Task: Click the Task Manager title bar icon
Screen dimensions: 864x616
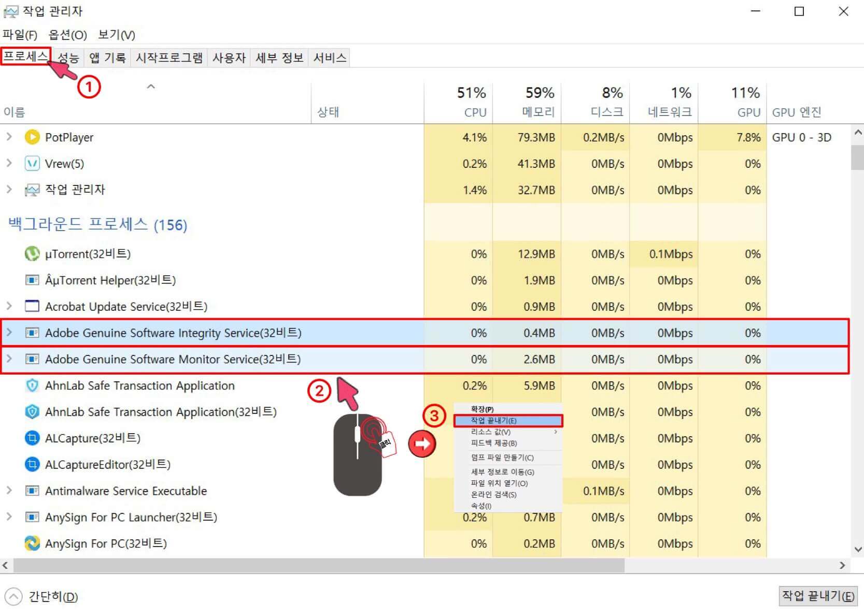Action: tap(11, 11)
